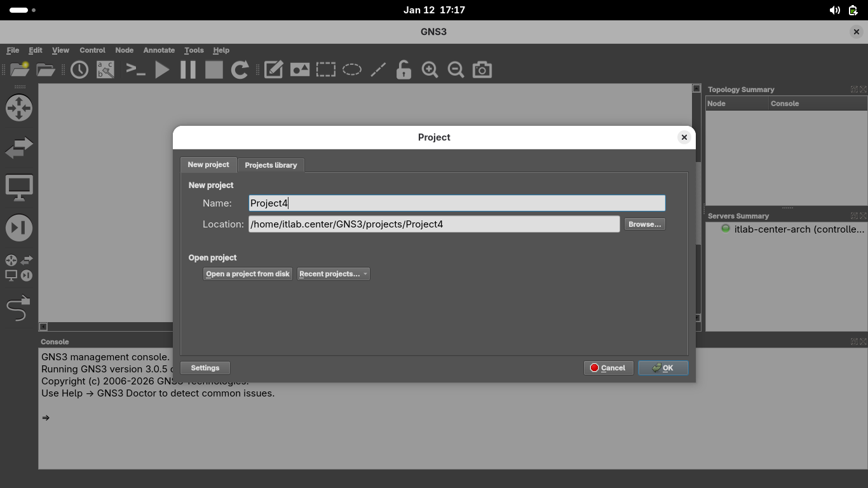The width and height of the screenshot is (868, 488).
Task: Click the Suspend all nodes pause icon
Action: click(188, 70)
